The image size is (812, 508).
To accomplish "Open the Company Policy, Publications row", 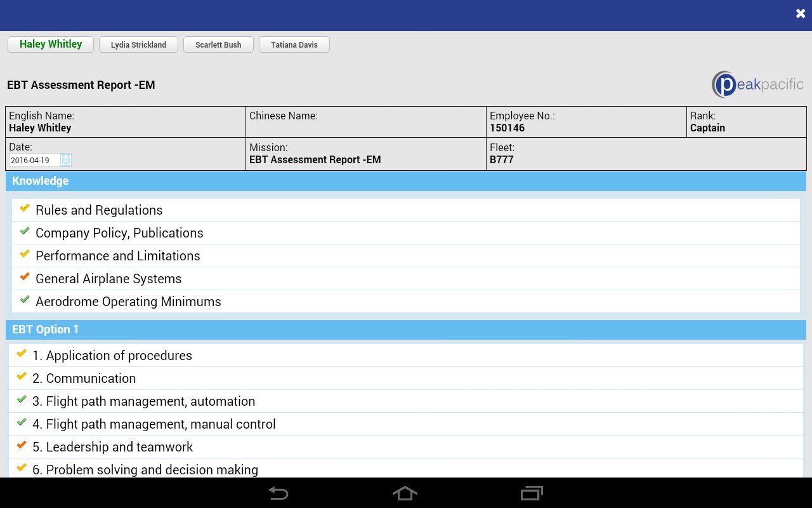I will [x=406, y=233].
